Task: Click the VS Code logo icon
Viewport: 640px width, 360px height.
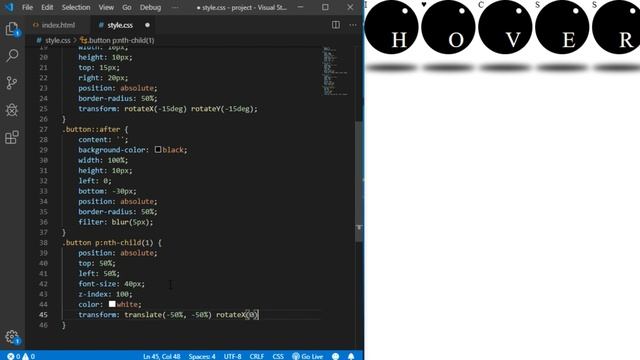Action: click(9, 7)
